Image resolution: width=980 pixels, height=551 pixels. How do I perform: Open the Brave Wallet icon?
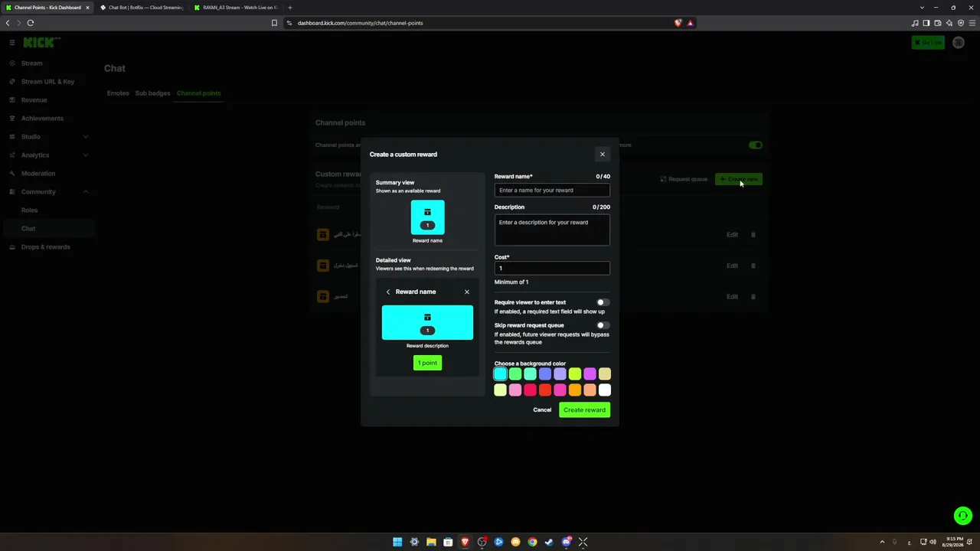pyautogui.click(x=938, y=23)
